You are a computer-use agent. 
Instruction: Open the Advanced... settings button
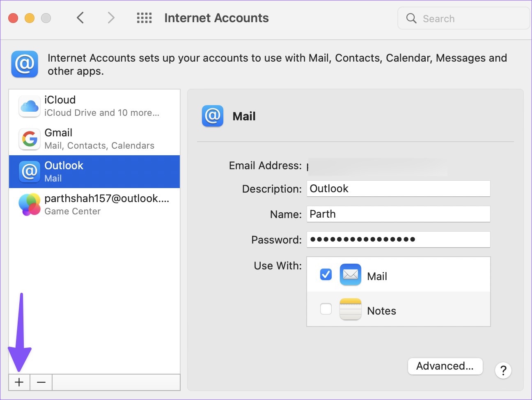coord(445,366)
